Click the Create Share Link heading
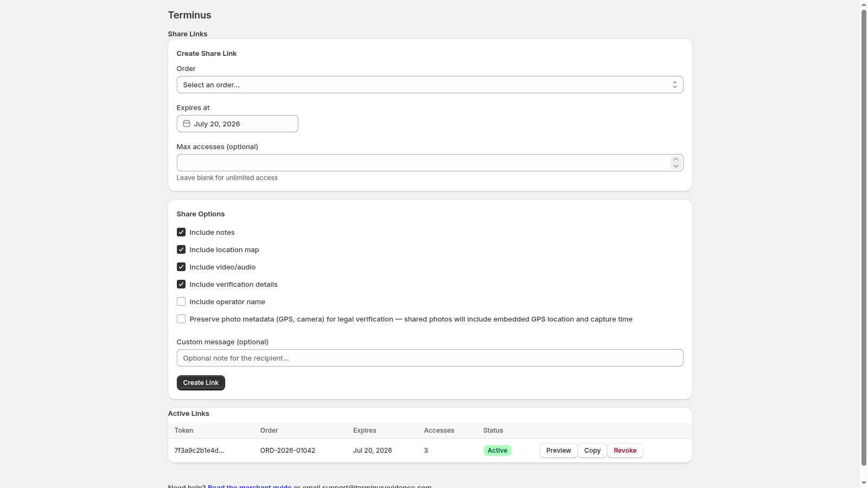Viewport: 868px width, 488px height. (x=207, y=54)
